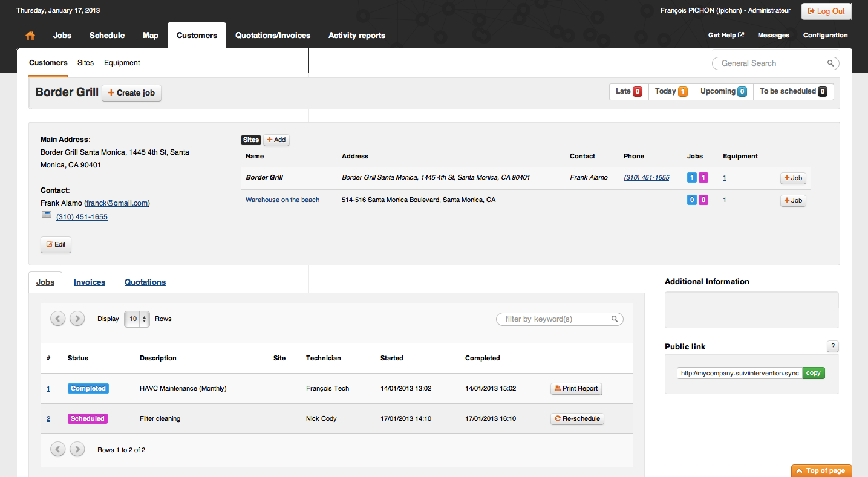Go to the orange home icon
The width and height of the screenshot is (868, 477).
(30, 36)
